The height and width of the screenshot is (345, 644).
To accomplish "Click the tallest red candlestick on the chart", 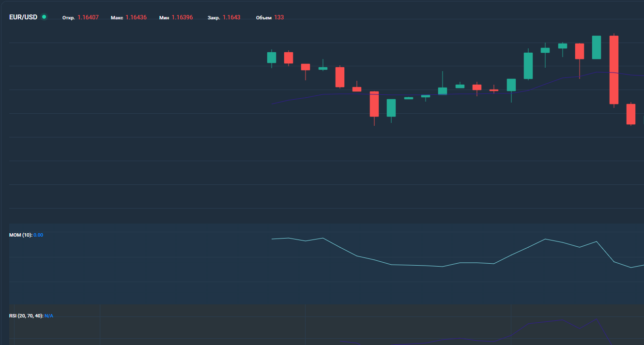I will click(614, 70).
